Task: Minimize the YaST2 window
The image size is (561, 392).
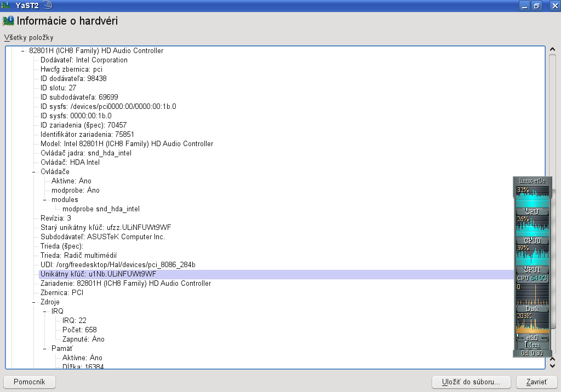Action: (525, 5)
